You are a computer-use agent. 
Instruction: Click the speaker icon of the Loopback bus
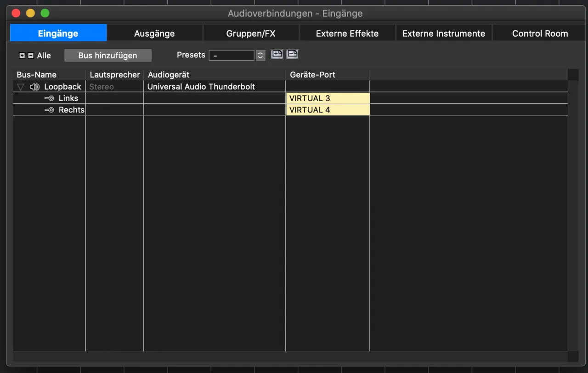click(x=34, y=87)
